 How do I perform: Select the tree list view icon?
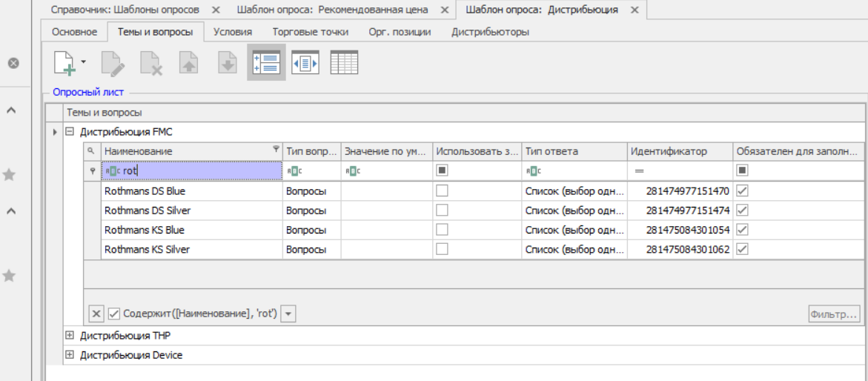click(266, 62)
